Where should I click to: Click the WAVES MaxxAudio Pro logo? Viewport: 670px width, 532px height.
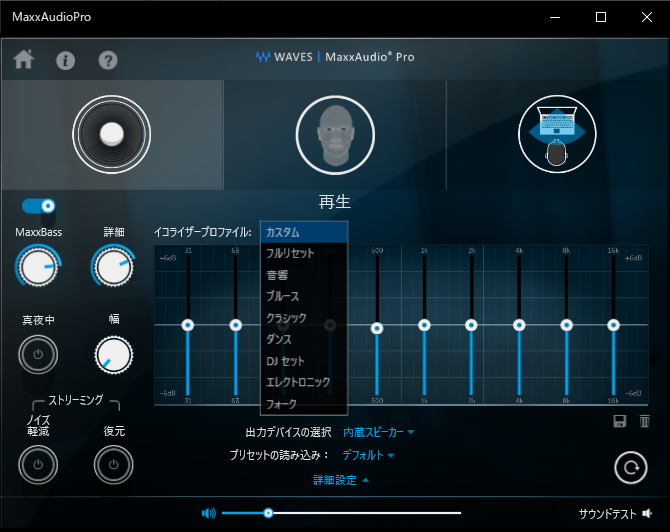click(x=335, y=57)
